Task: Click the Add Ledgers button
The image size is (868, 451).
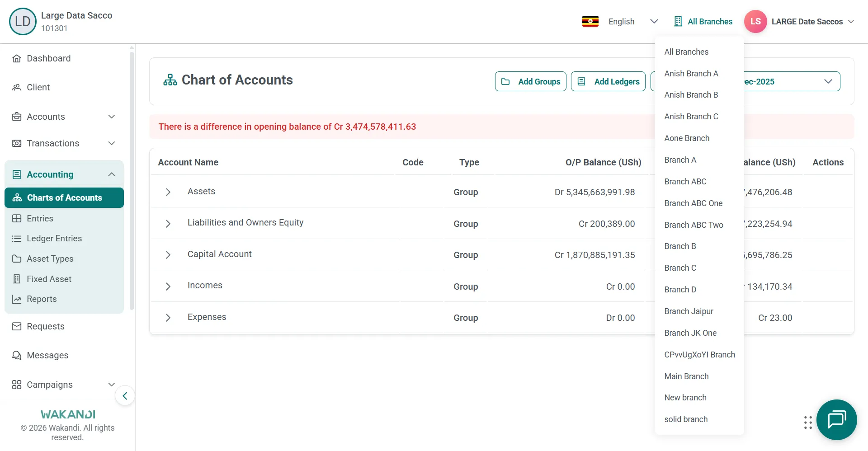Action: pyautogui.click(x=608, y=81)
